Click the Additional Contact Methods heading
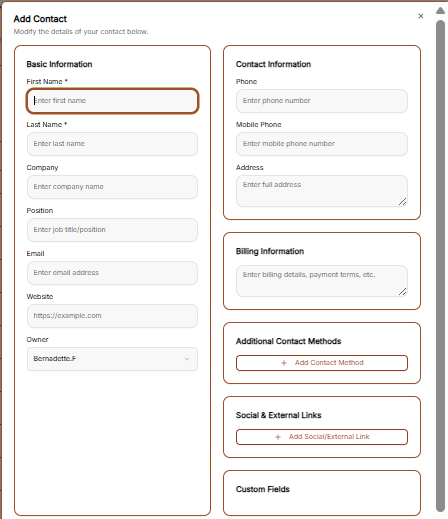The image size is (448, 519). point(288,341)
